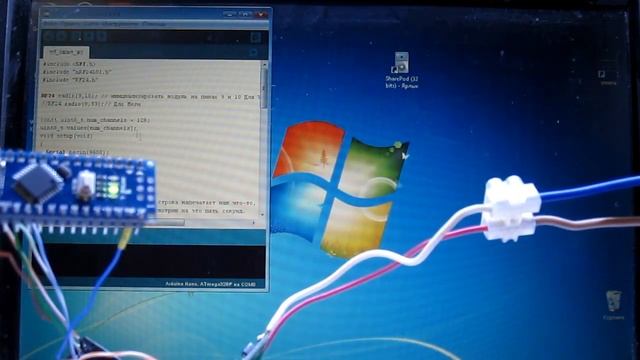Click the "values[num_channels]" code line
640x360 pixels.
[x=89, y=128]
